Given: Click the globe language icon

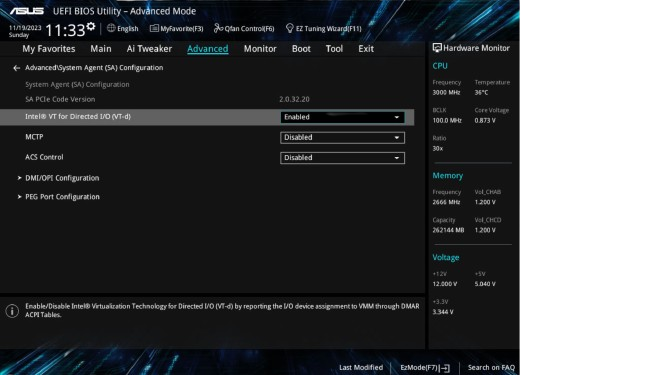Looking at the screenshot, I should click(x=111, y=28).
